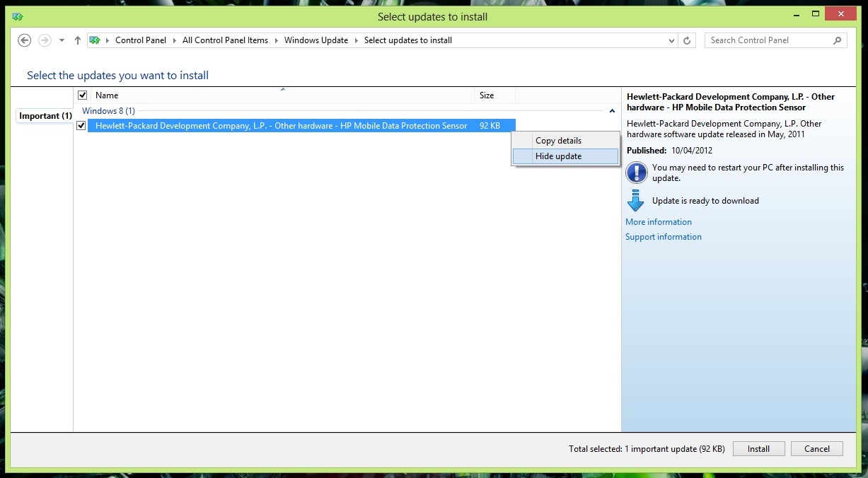The height and width of the screenshot is (478, 868).
Task: Select the HP Mobile Data Protection Sensor row
Action: pos(301,126)
